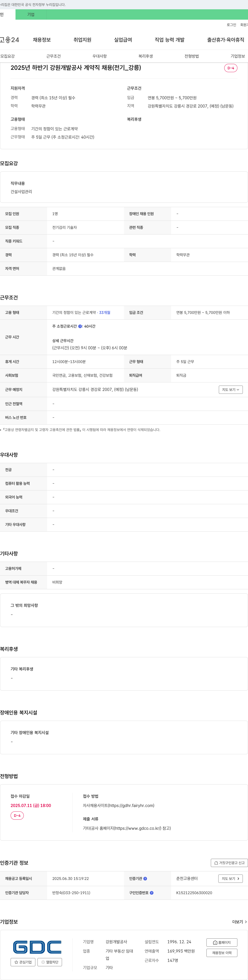
Task: Jump to the 근무조건 section tab
Action: (x=54, y=56)
